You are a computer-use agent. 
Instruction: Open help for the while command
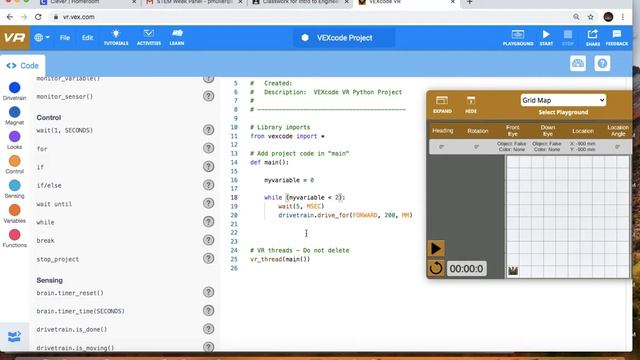click(x=209, y=222)
